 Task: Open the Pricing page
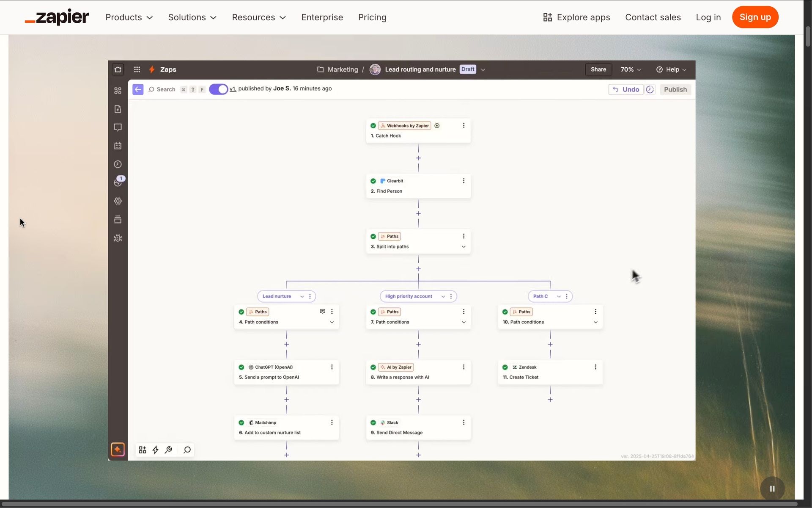372,17
